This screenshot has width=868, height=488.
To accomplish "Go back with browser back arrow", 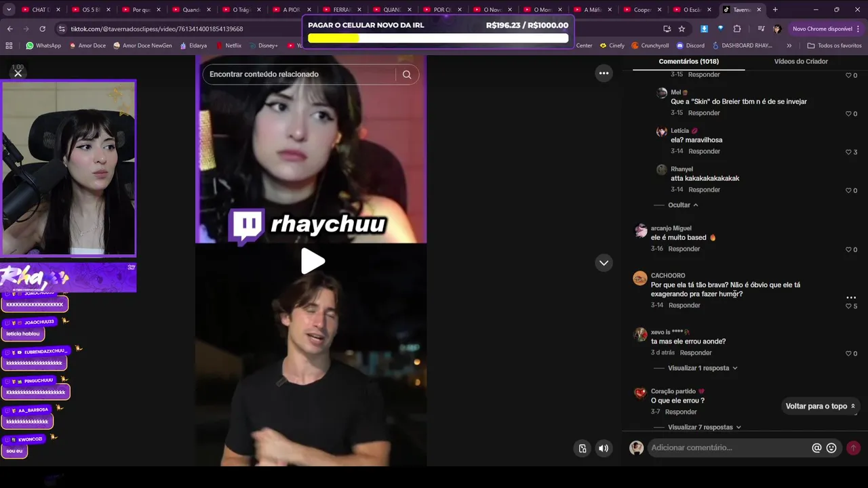I will pos(9,29).
